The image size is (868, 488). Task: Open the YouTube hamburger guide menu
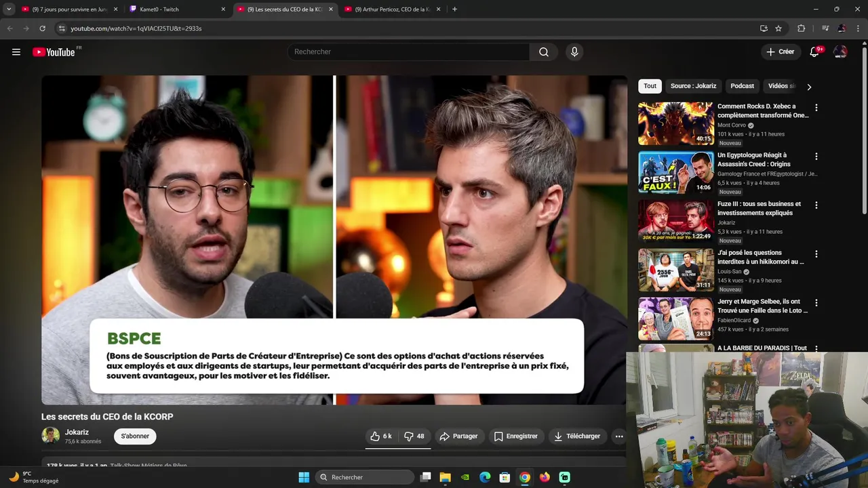click(16, 52)
